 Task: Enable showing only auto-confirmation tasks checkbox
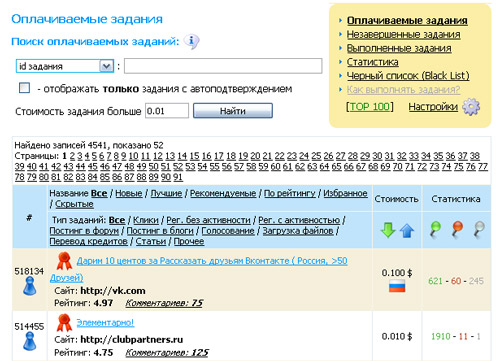(x=24, y=88)
